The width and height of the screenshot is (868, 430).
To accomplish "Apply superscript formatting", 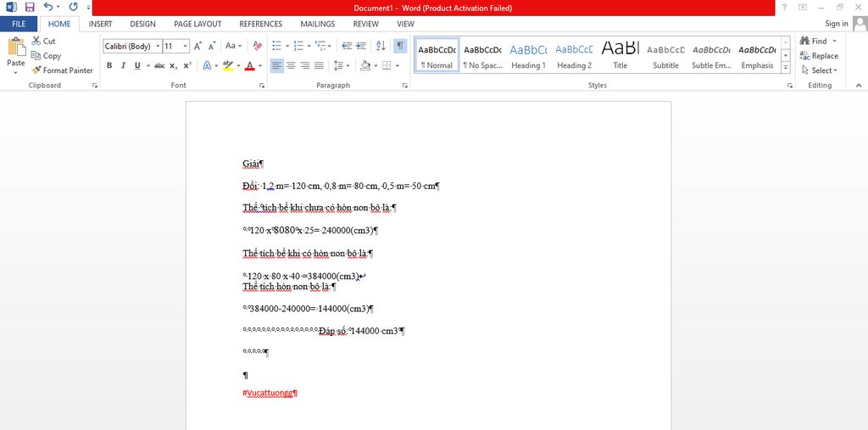I will 187,65.
